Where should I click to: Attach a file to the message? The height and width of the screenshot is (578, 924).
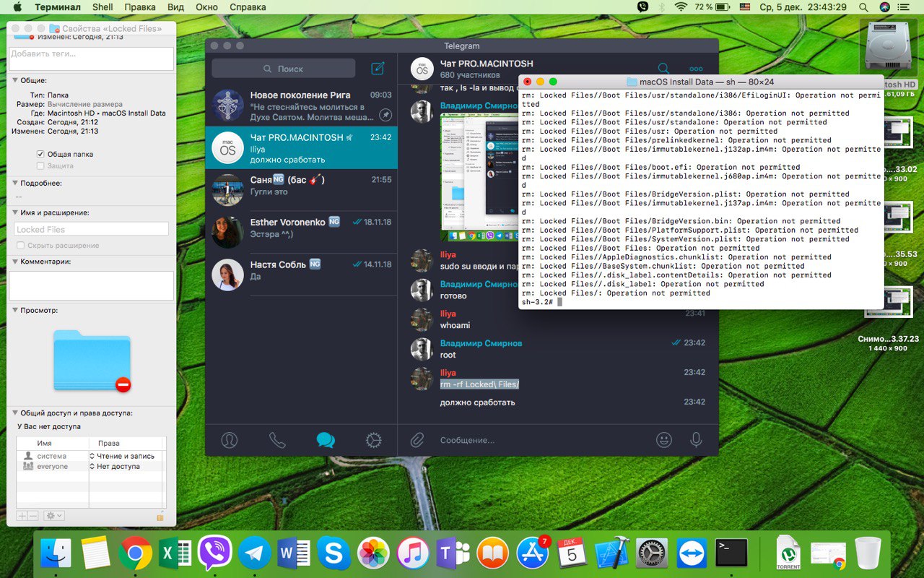click(x=417, y=439)
